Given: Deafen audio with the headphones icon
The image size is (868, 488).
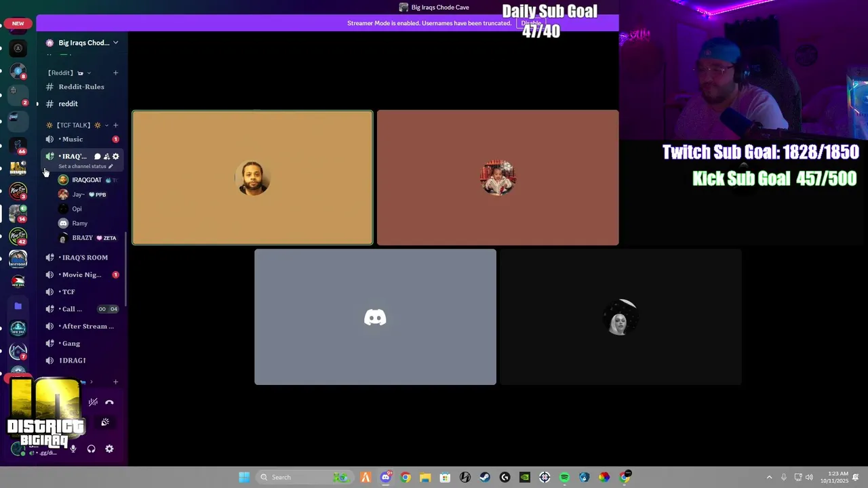Looking at the screenshot, I should (91, 449).
